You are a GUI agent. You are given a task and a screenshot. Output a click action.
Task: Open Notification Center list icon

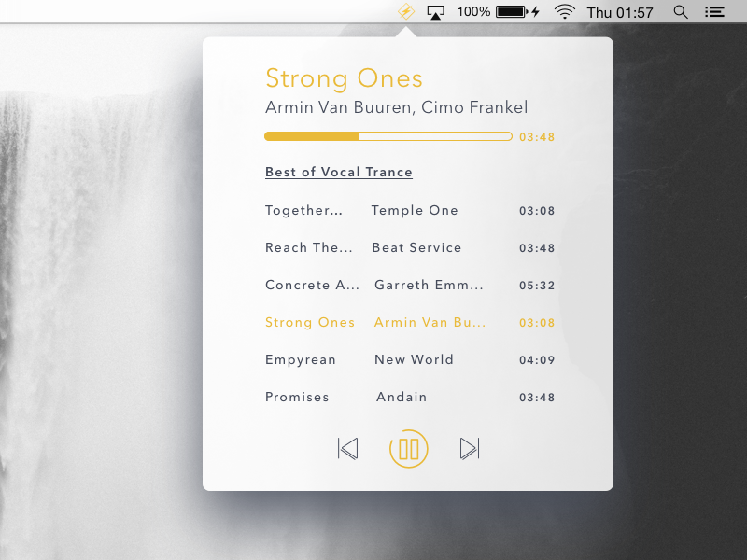tap(714, 12)
